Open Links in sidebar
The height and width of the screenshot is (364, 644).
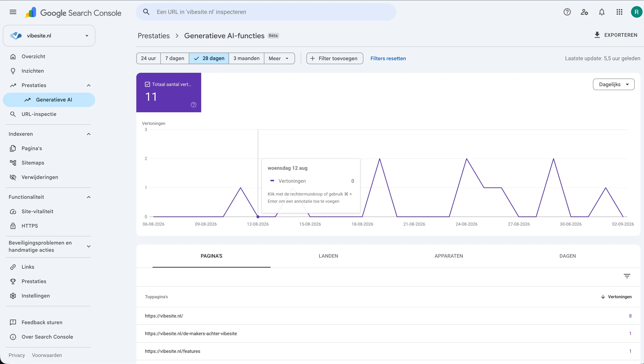pyautogui.click(x=49, y=267)
